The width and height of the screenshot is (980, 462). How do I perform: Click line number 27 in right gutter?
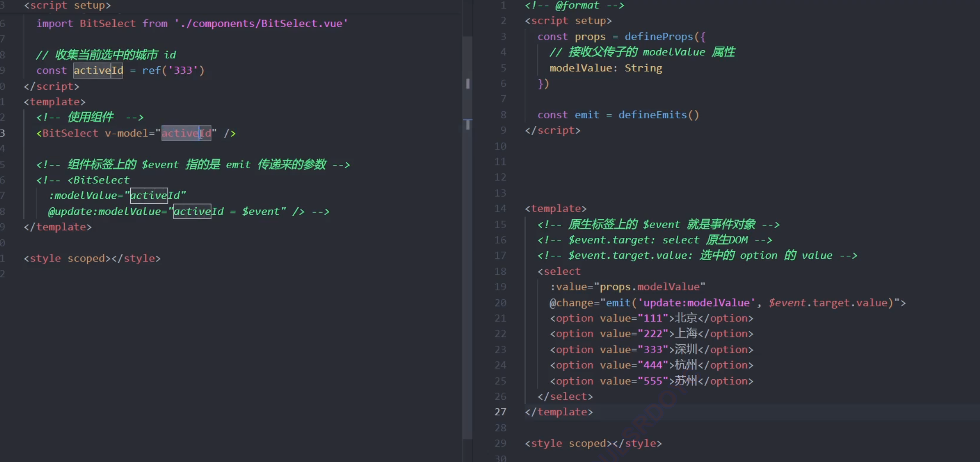(x=500, y=412)
